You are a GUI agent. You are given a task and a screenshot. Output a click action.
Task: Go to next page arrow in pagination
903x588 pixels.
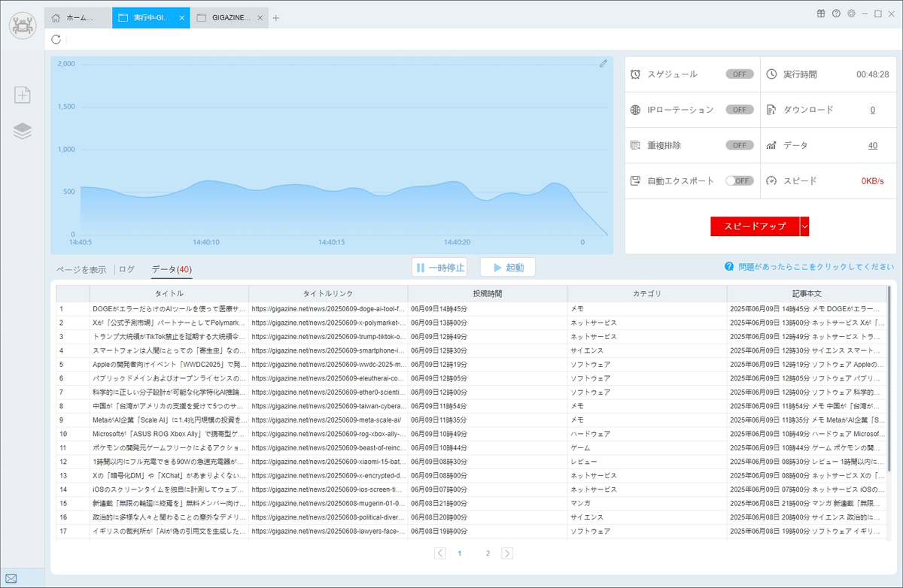coord(507,553)
